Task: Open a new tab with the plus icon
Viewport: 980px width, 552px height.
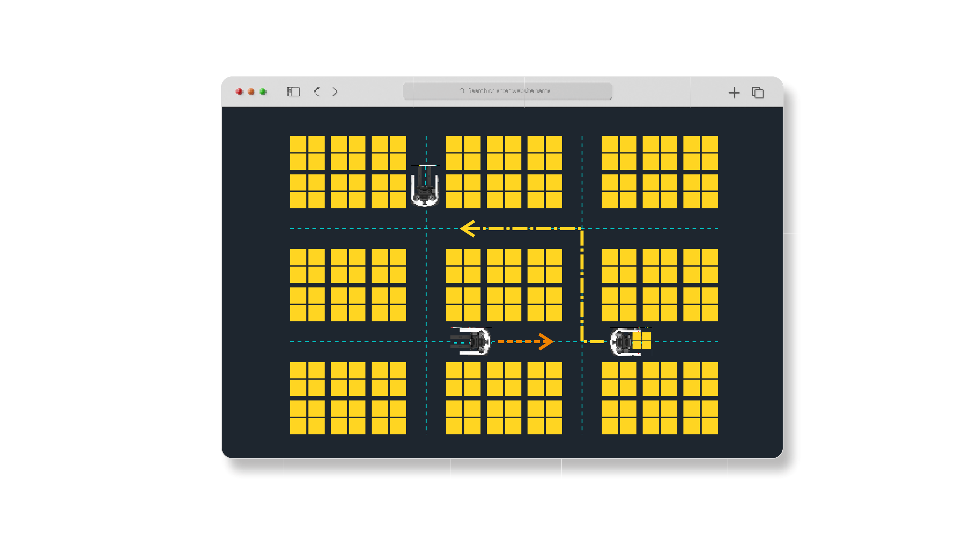Action: point(734,92)
